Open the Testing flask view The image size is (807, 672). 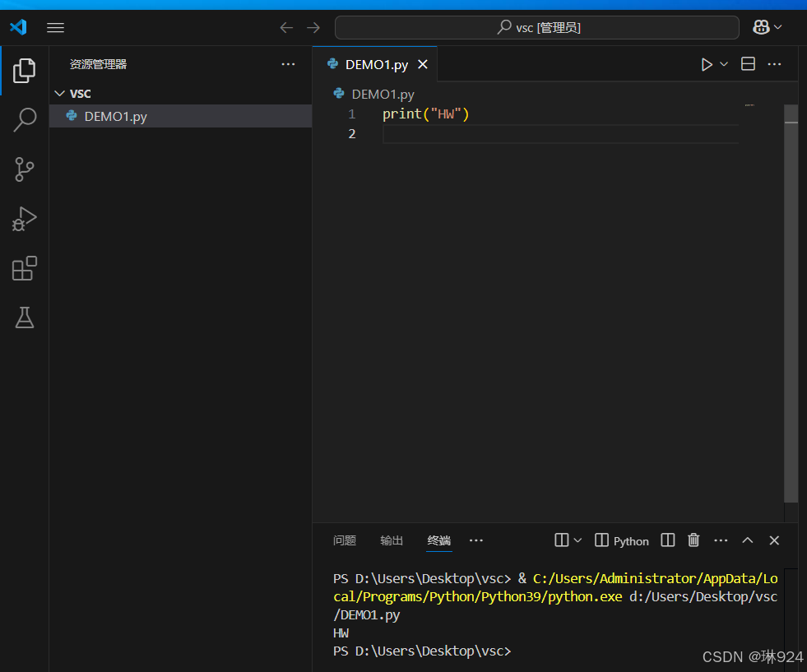24,317
